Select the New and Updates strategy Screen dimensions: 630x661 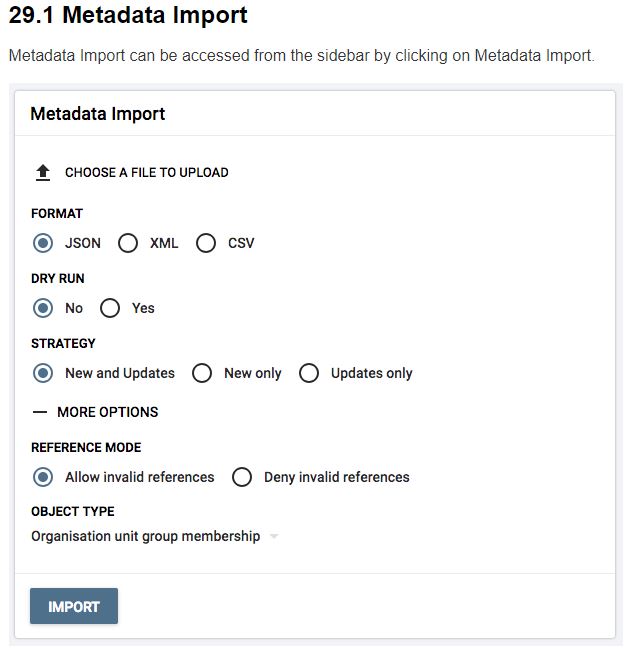click(43, 373)
